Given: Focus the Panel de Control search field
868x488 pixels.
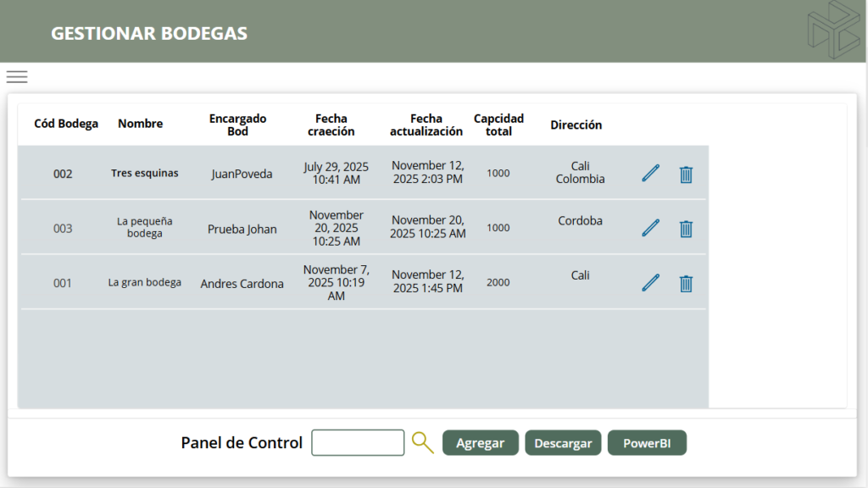Looking at the screenshot, I should (358, 443).
